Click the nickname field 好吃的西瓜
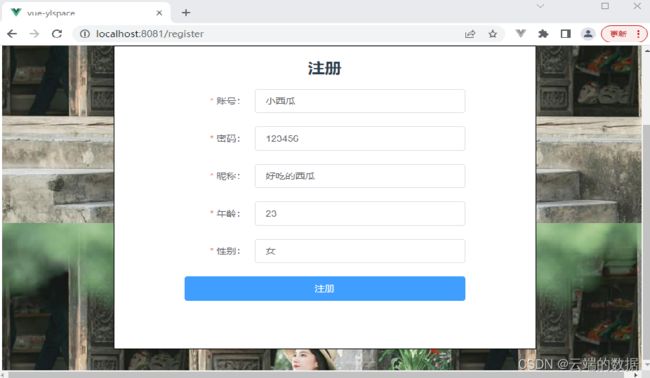This screenshot has width=650, height=378. [x=360, y=176]
